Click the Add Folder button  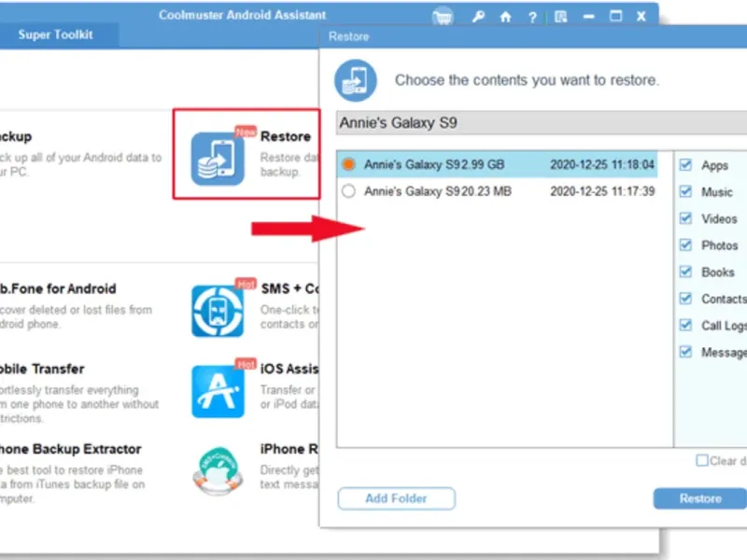(396, 498)
